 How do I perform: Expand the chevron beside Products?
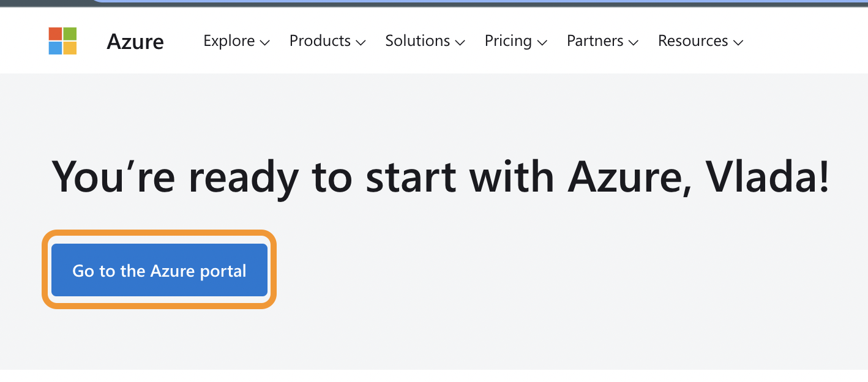pyautogui.click(x=361, y=43)
